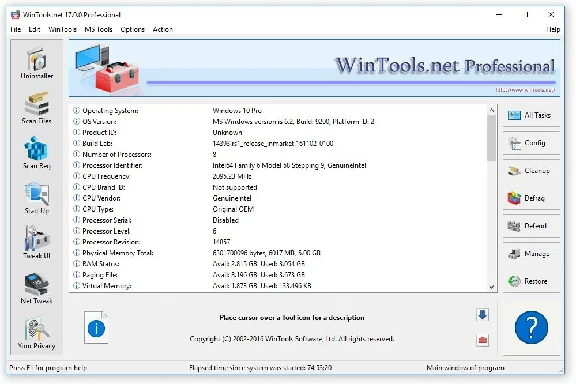Select the Processor Revision row
The width and height of the screenshot is (576, 384).
coord(279,242)
